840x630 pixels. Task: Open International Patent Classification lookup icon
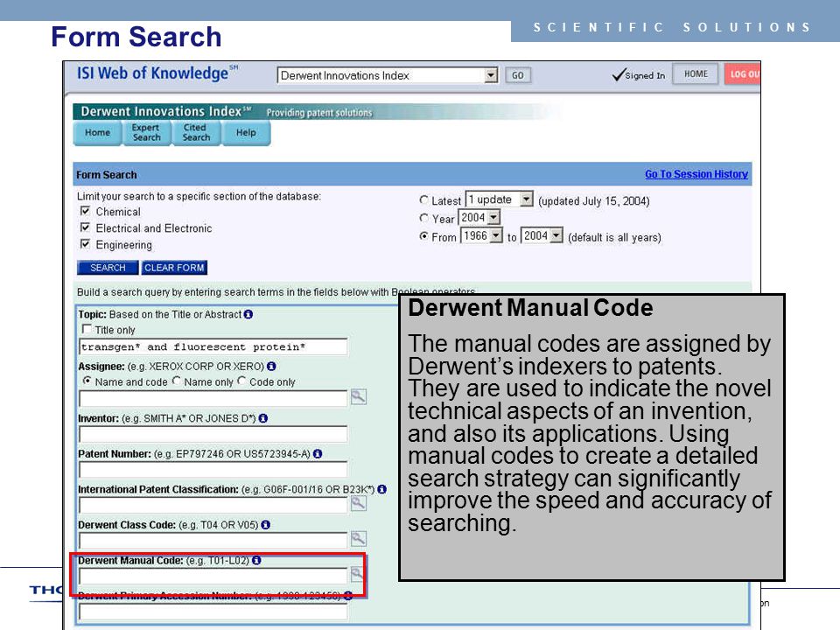click(x=359, y=503)
